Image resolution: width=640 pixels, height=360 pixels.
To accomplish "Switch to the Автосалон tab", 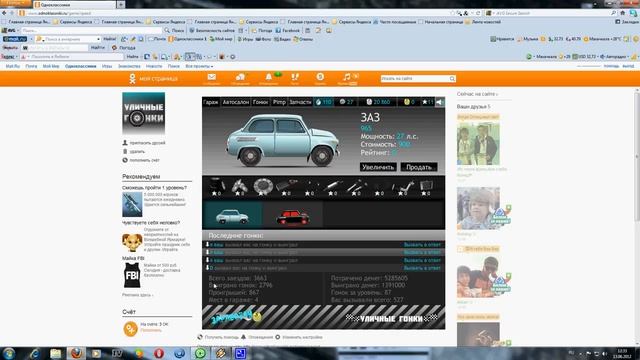I will (x=236, y=102).
